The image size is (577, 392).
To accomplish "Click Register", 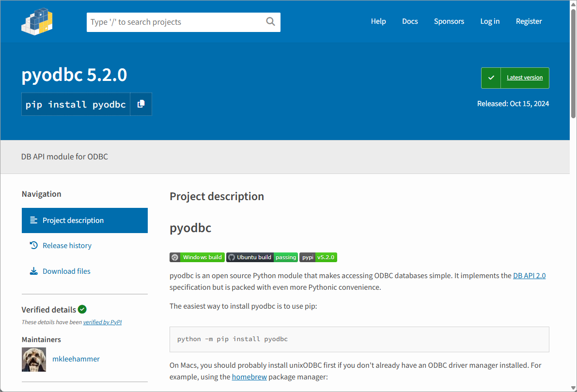I will [x=529, y=21].
